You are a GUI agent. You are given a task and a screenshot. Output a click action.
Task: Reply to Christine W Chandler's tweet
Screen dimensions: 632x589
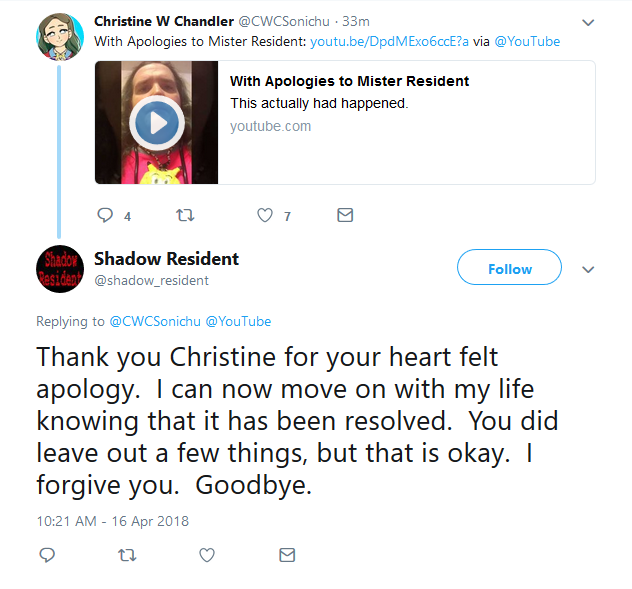(106, 215)
